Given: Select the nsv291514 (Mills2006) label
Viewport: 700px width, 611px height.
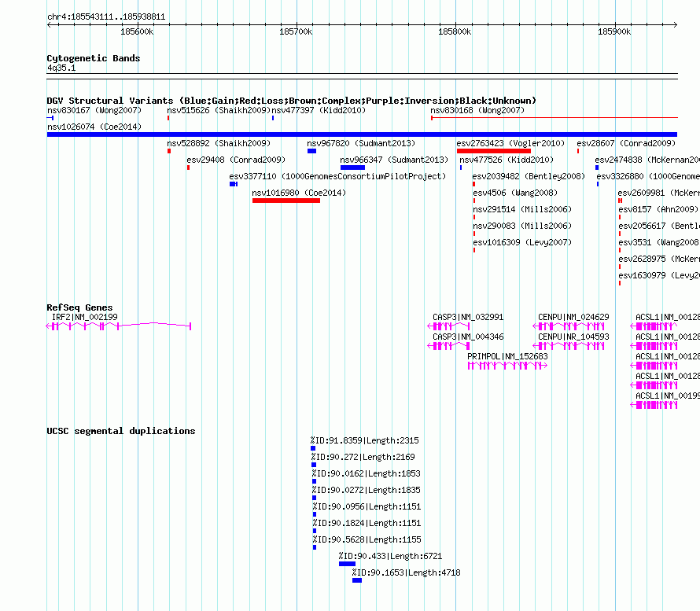Looking at the screenshot, I should (x=522, y=209).
